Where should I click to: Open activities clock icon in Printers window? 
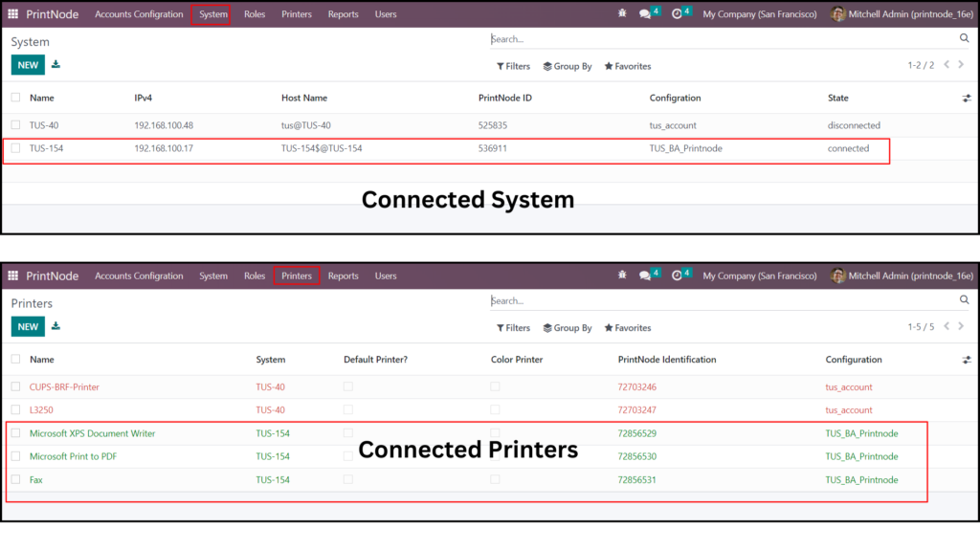coord(677,275)
